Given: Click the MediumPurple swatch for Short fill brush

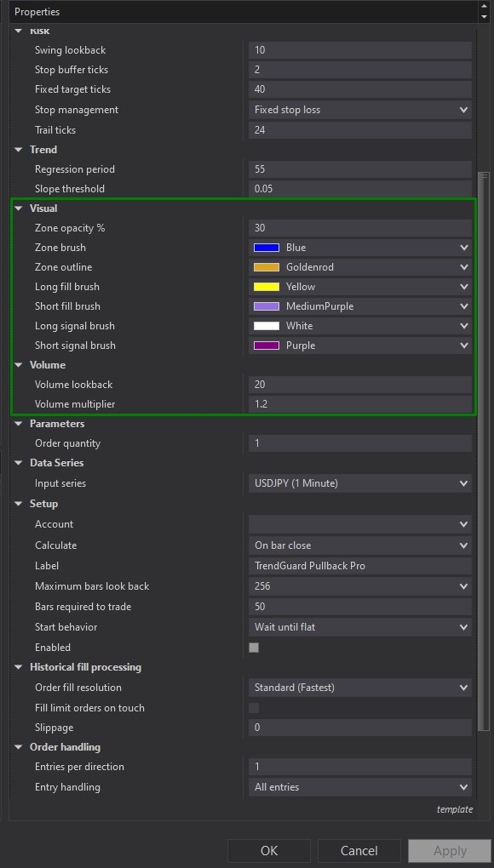Looking at the screenshot, I should coord(267,306).
